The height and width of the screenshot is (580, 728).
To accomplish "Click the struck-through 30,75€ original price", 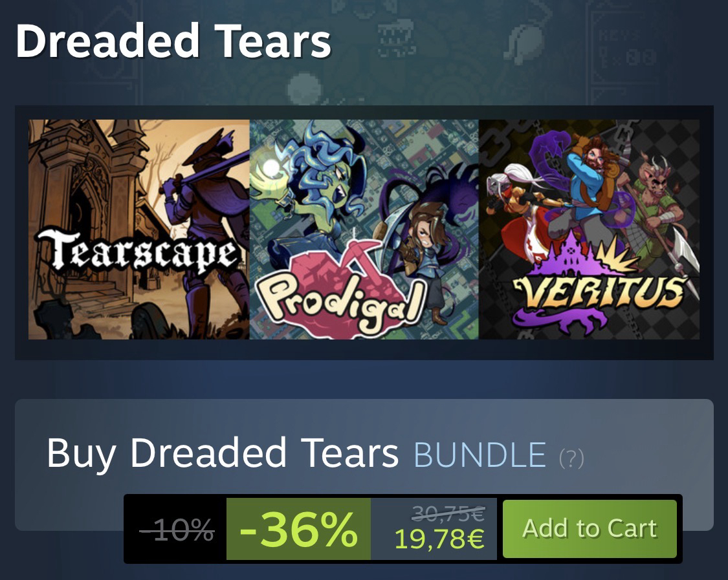I will click(x=448, y=513).
